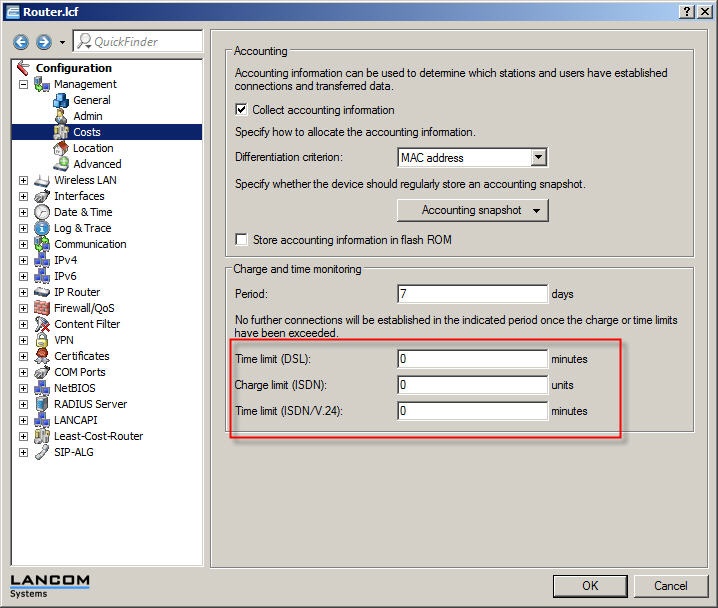
Task: Uncheck Collect accounting information
Action: [x=241, y=110]
